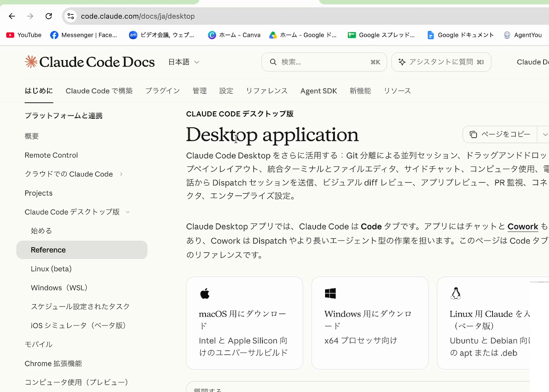Open the リファレンス tab
This screenshot has width=549, height=392.
267,91
